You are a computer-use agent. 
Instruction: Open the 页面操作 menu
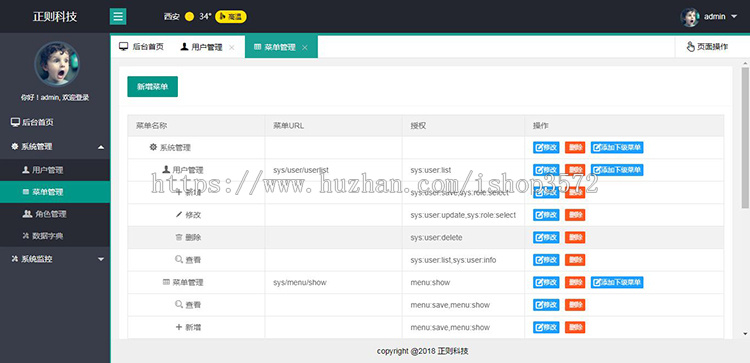707,47
